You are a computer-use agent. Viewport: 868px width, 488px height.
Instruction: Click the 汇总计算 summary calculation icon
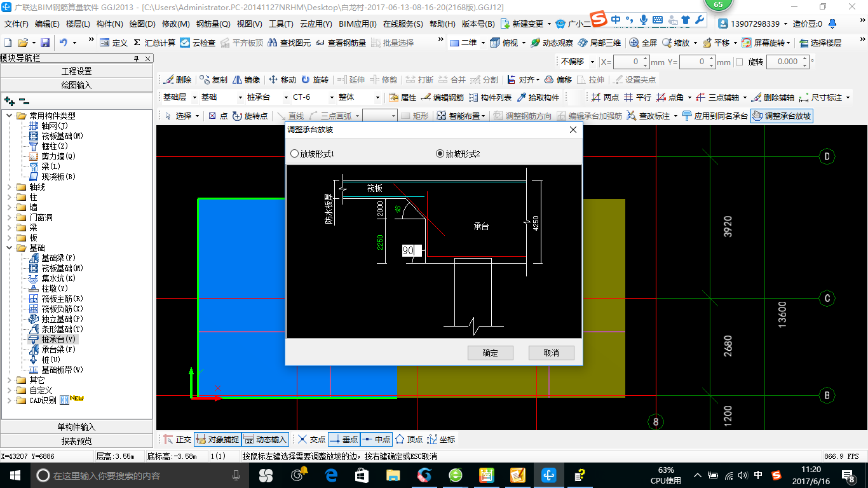[x=154, y=43]
